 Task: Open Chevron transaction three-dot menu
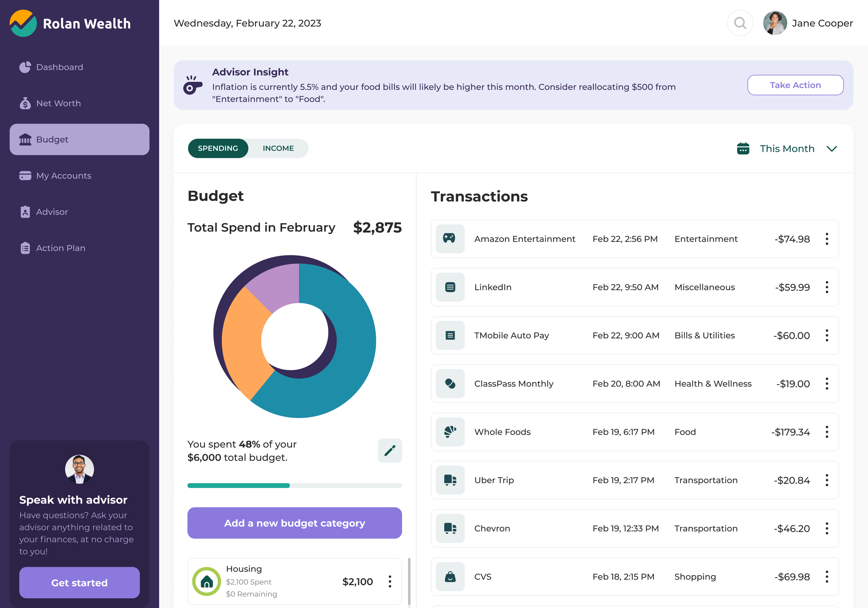pyautogui.click(x=827, y=528)
